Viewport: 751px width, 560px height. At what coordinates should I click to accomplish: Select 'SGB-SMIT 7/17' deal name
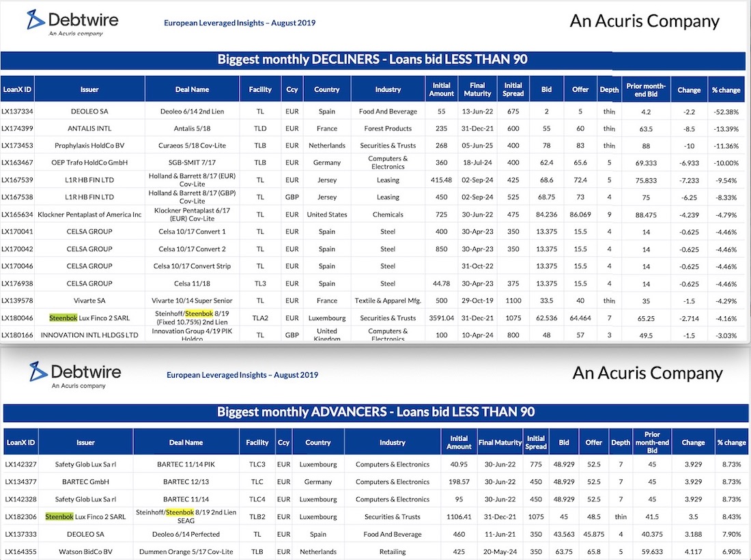[x=192, y=163]
